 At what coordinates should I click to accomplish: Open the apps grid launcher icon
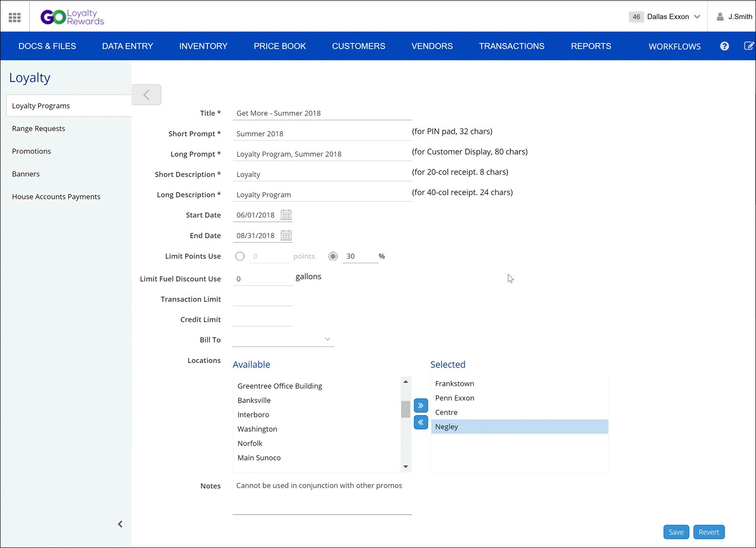[x=15, y=17]
